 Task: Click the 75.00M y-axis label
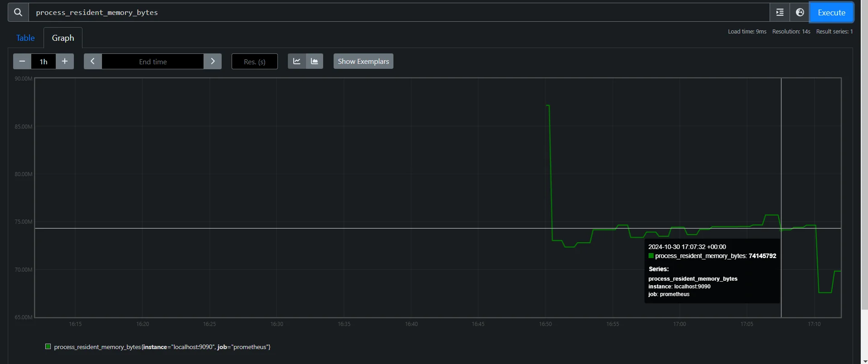click(24, 222)
